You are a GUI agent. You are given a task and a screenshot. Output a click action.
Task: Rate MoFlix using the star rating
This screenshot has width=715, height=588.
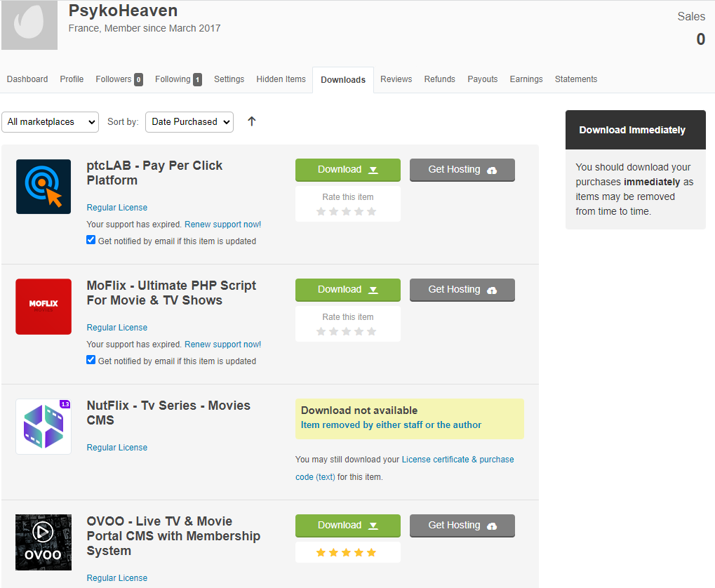[x=347, y=331]
